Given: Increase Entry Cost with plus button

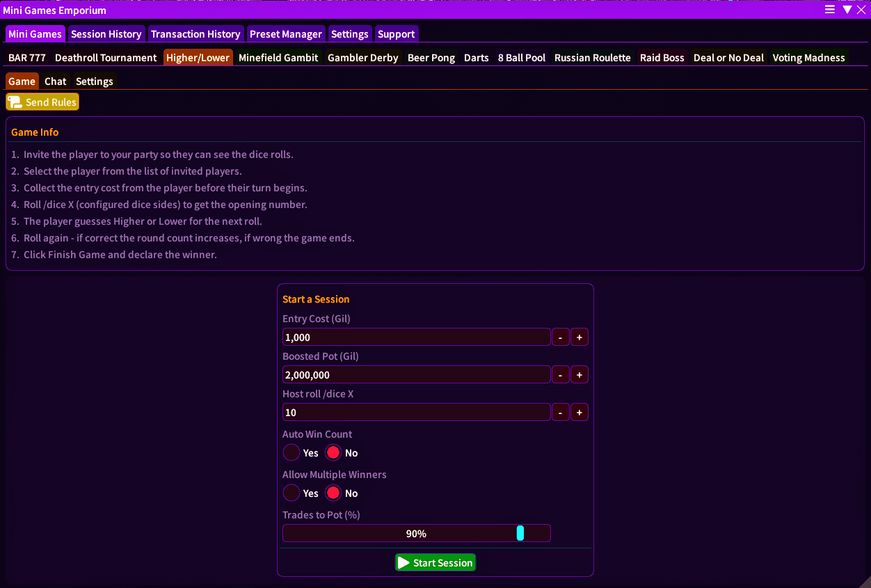Looking at the screenshot, I should pyautogui.click(x=580, y=337).
